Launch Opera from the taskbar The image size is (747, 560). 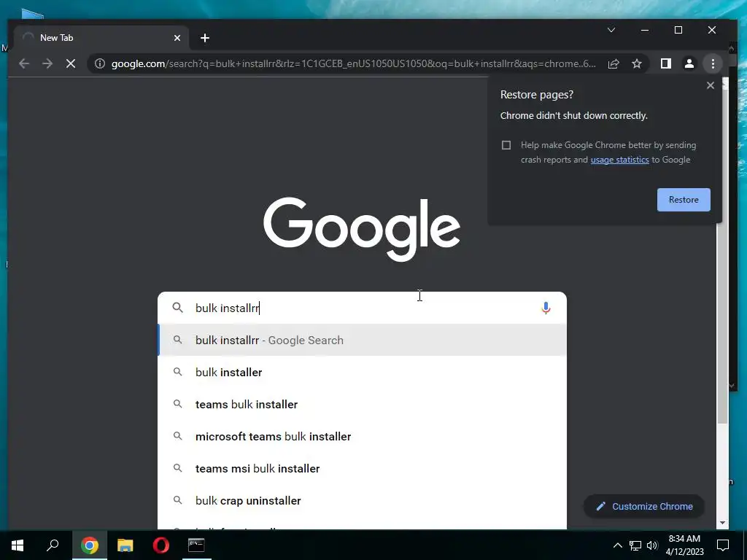161,545
